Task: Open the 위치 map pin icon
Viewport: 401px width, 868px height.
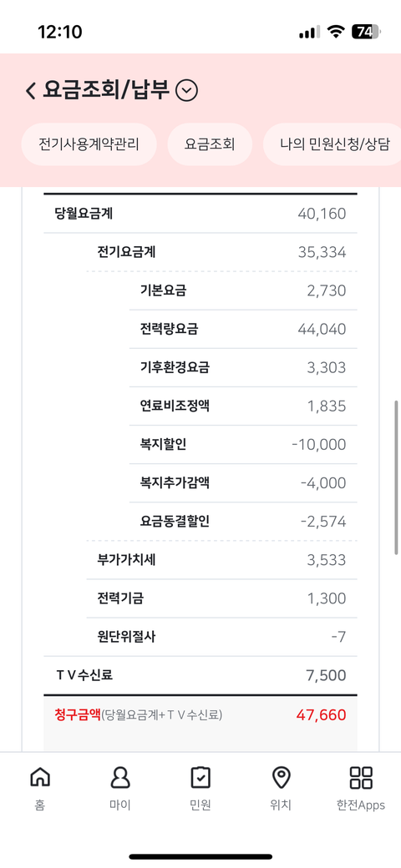Action: [x=281, y=778]
